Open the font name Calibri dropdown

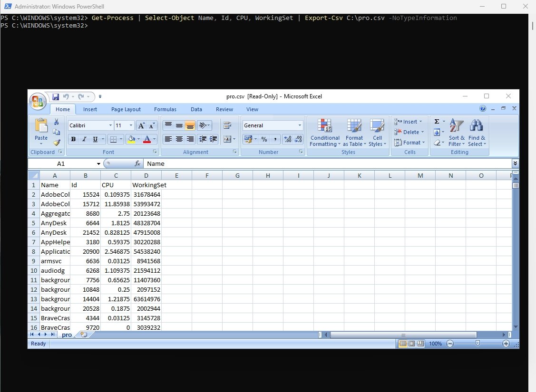point(110,125)
